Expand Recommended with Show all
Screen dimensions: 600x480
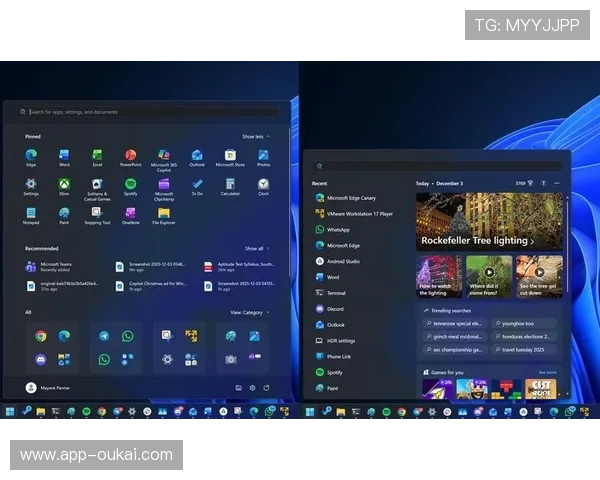[x=256, y=248]
